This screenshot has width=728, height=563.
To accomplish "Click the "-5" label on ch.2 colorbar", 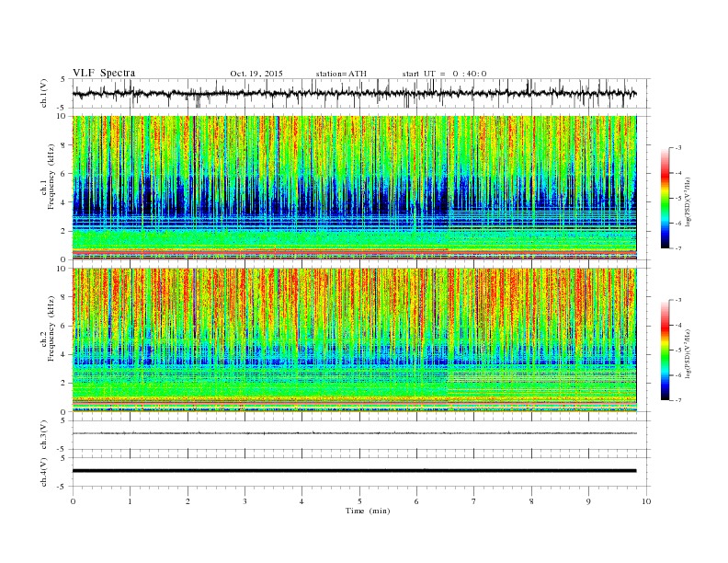I will 678,350.
